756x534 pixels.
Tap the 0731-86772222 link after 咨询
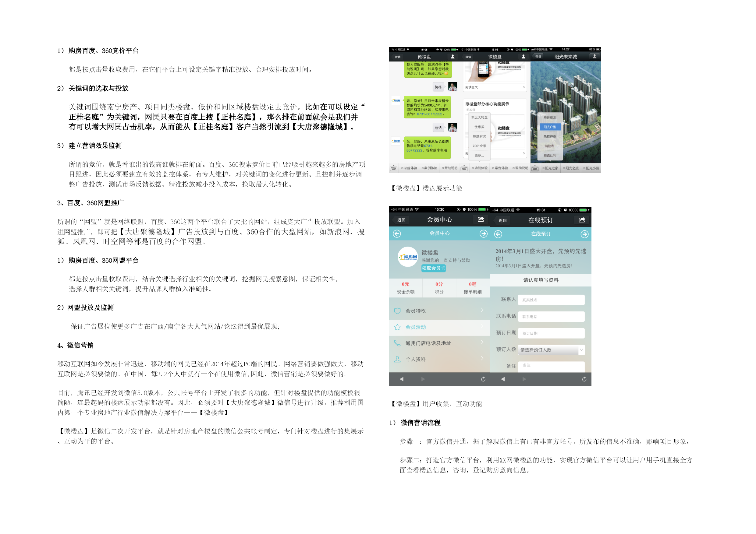pyautogui.click(x=429, y=114)
